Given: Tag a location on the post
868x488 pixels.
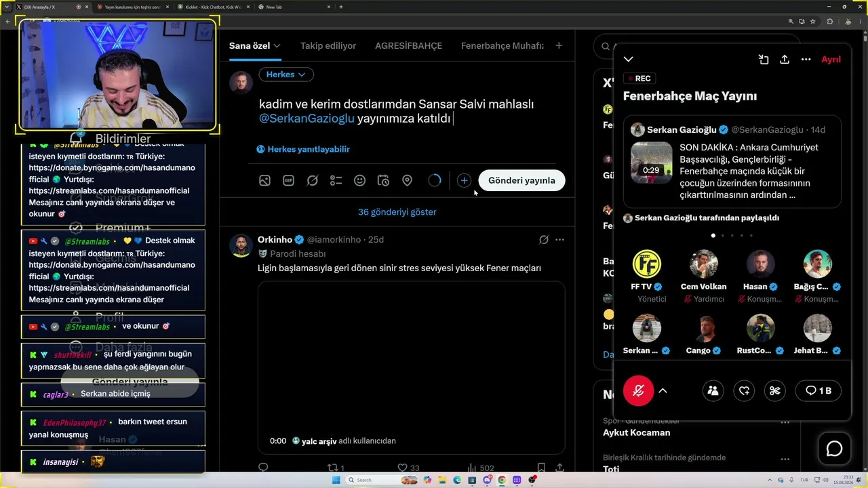Looking at the screenshot, I should tap(407, 180).
